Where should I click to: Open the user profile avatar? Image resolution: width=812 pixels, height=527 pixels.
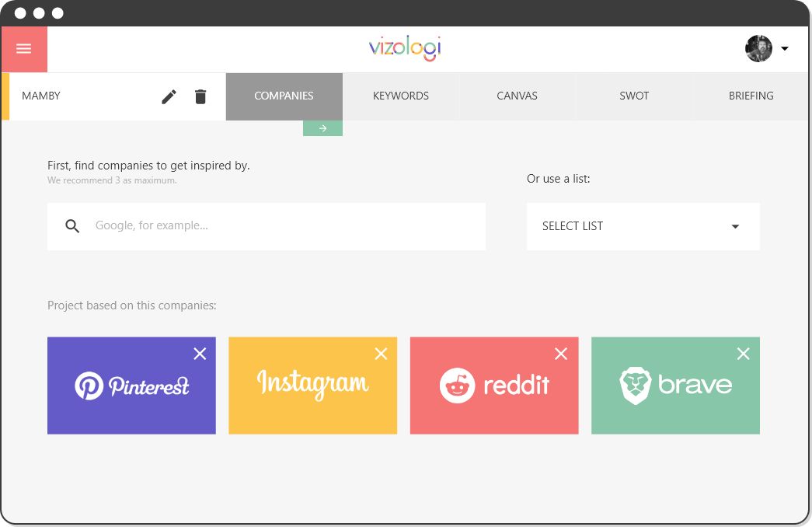tap(758, 49)
